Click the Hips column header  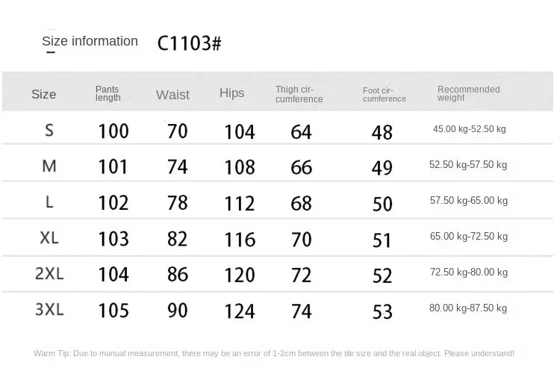231,93
